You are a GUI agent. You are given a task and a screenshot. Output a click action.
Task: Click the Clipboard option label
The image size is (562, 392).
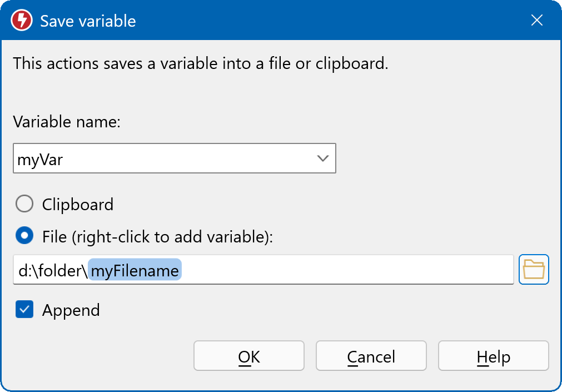(78, 205)
